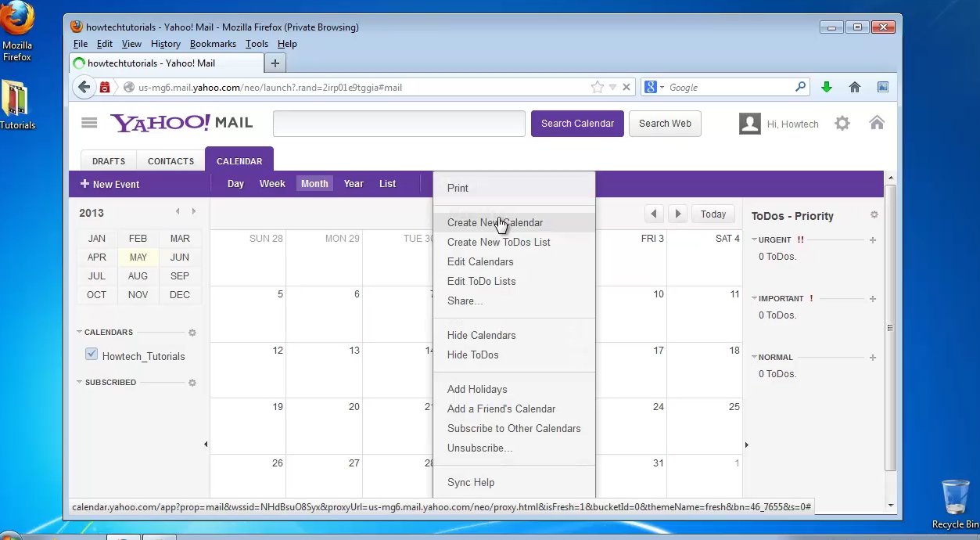Click the Yahoo Mail search input field
The width and height of the screenshot is (980, 540).
[399, 123]
